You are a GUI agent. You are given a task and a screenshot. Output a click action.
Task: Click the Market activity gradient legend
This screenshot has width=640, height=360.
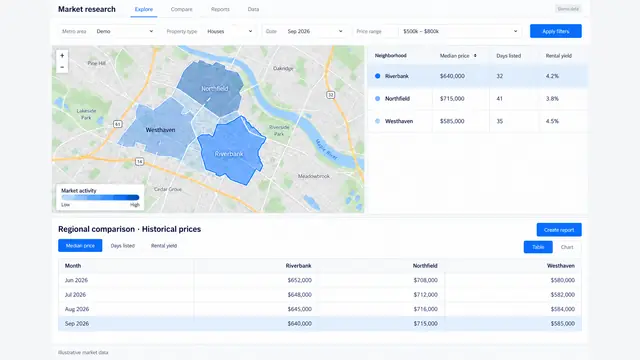point(100,198)
